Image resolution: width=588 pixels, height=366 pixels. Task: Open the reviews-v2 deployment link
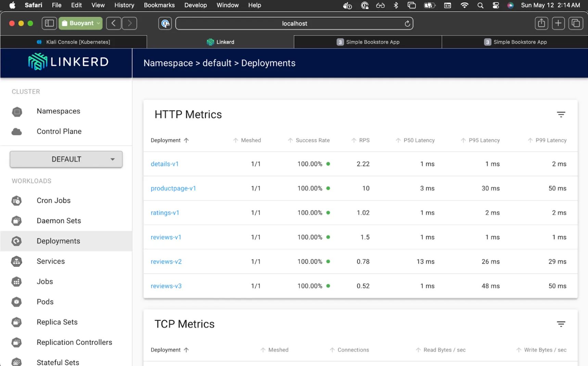point(166,261)
